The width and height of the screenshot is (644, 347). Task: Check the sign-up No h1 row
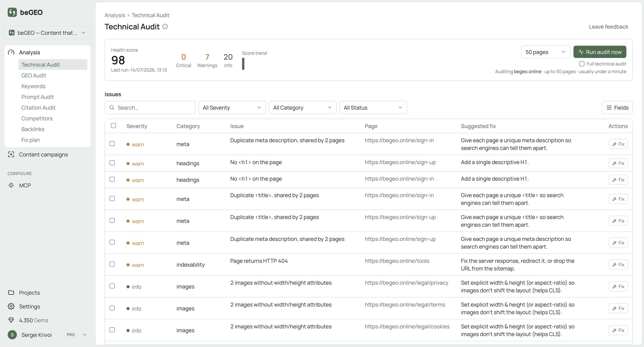pyautogui.click(x=112, y=163)
